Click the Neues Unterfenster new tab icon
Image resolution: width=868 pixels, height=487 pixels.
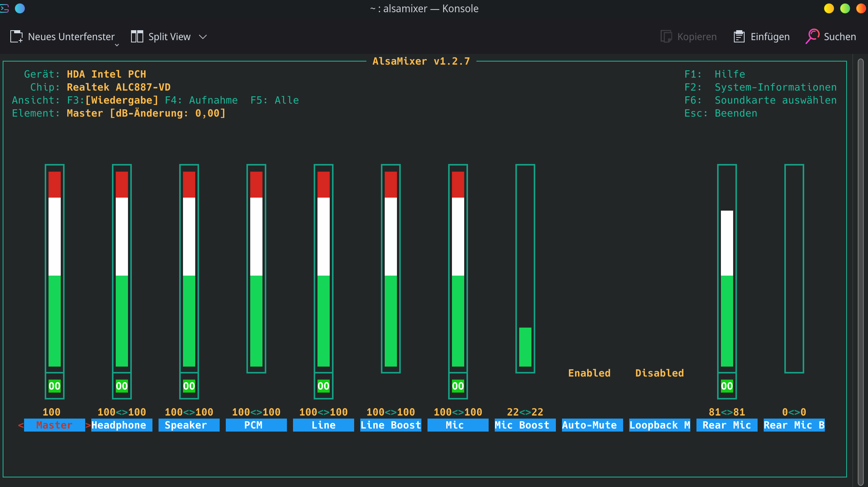pyautogui.click(x=16, y=37)
